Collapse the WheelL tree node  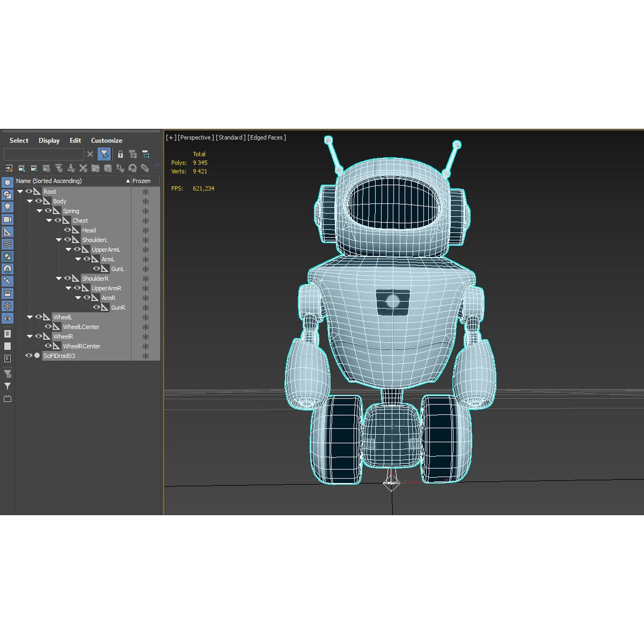30,317
